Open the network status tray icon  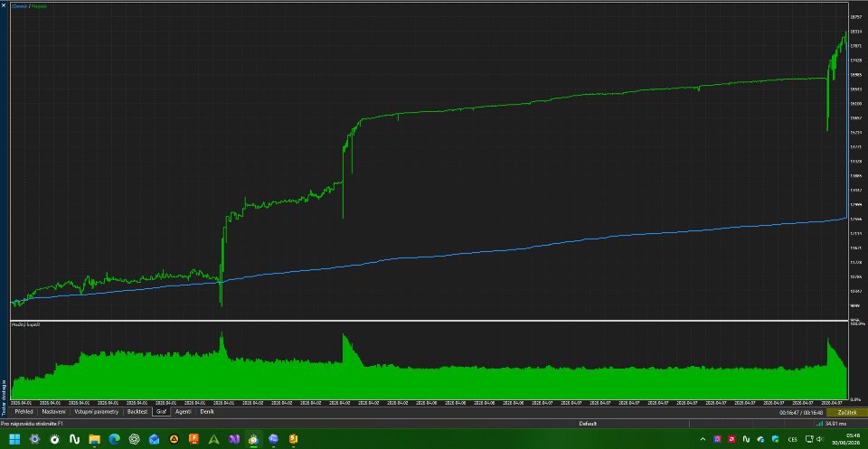pos(810,440)
